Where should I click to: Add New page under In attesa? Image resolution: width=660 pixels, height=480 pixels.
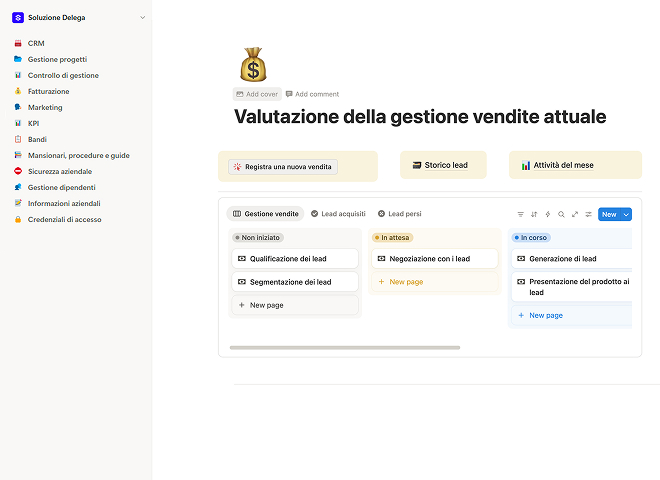click(434, 282)
